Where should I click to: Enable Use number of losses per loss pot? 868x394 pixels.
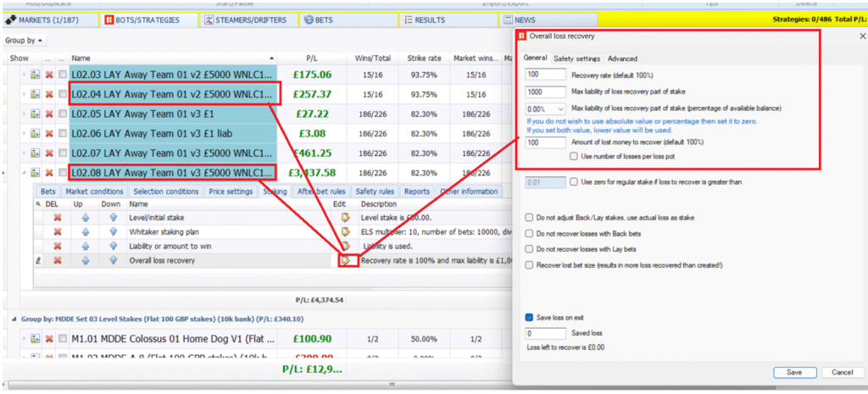[574, 157]
